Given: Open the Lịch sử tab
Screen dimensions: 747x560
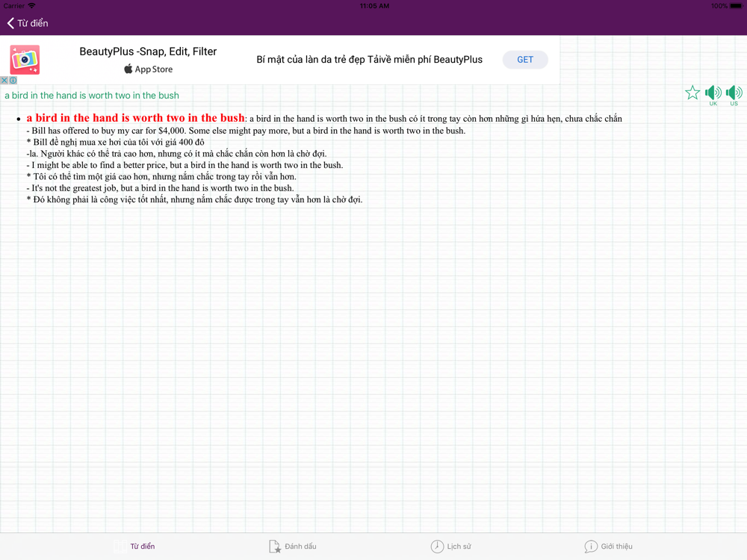Looking at the screenshot, I should (x=450, y=547).
